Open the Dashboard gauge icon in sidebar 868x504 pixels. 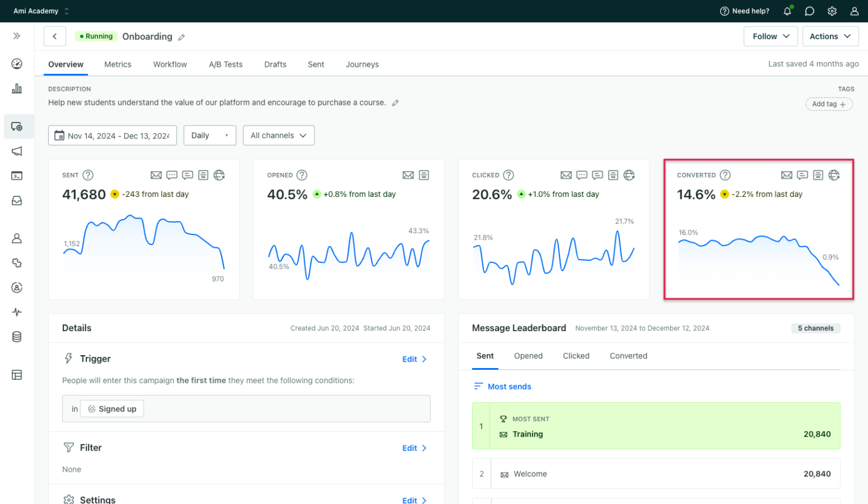click(x=17, y=64)
